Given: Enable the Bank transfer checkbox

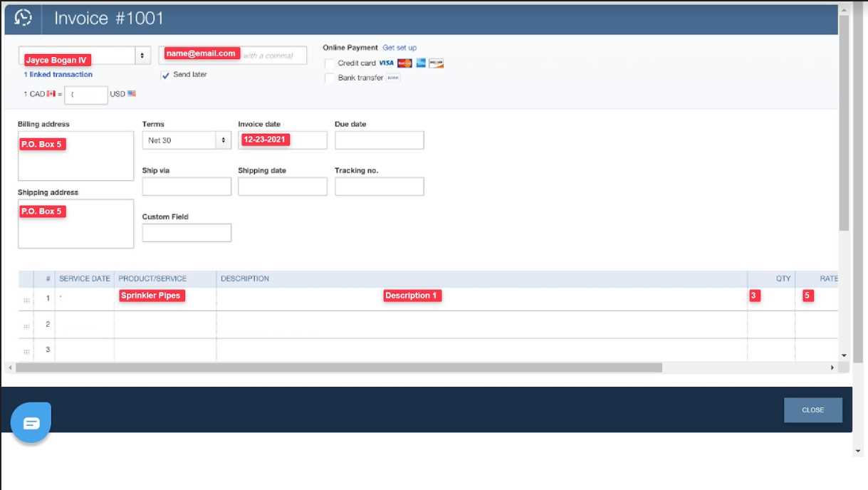Looking at the screenshot, I should coord(330,78).
